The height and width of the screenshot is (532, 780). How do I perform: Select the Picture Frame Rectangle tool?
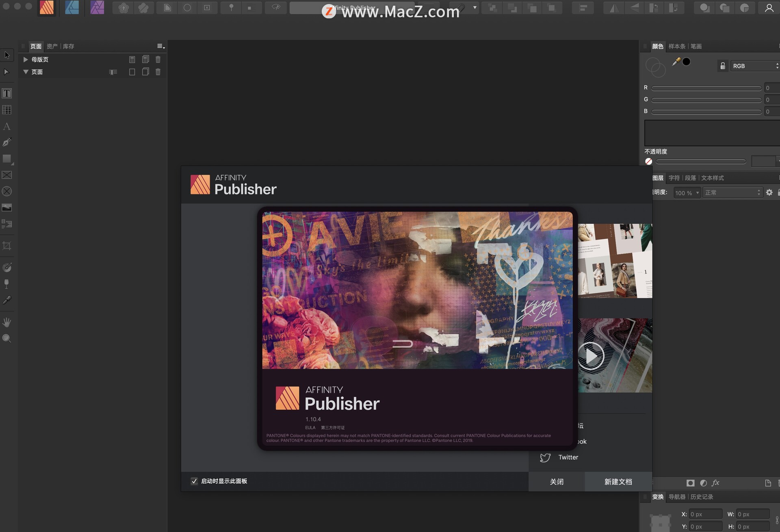click(x=7, y=175)
